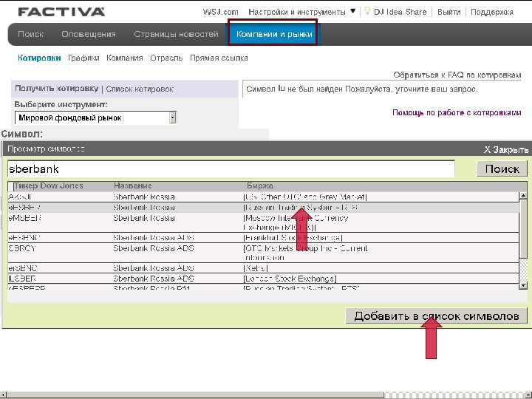Select the Moscow Interbank Currency Exchange row
Image resolution: width=532 pixels, height=399 pixels.
(x=263, y=222)
